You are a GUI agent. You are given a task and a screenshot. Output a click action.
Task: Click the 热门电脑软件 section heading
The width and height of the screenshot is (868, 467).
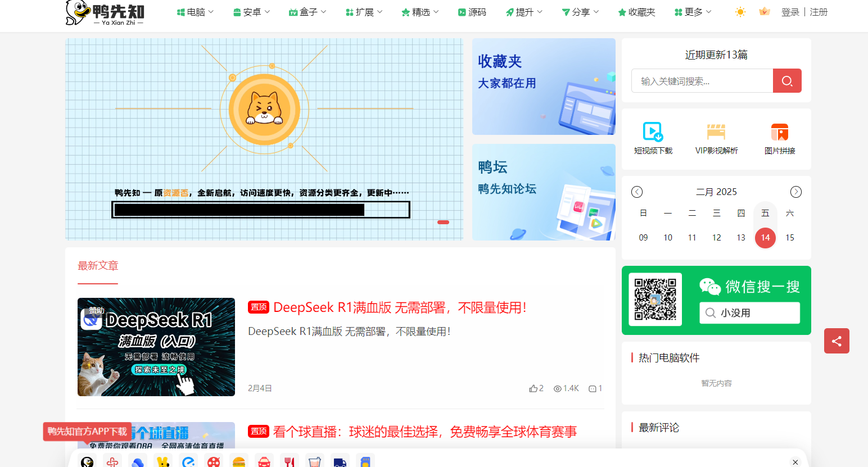(669, 358)
